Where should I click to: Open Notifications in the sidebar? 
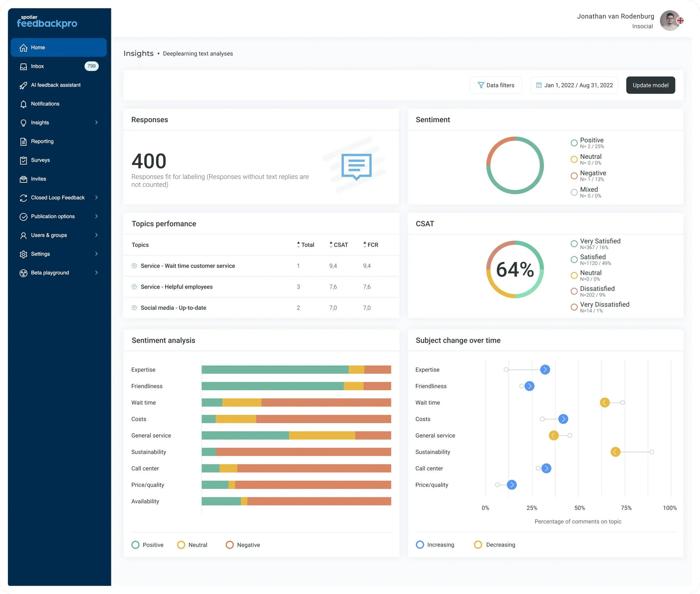[x=45, y=104]
